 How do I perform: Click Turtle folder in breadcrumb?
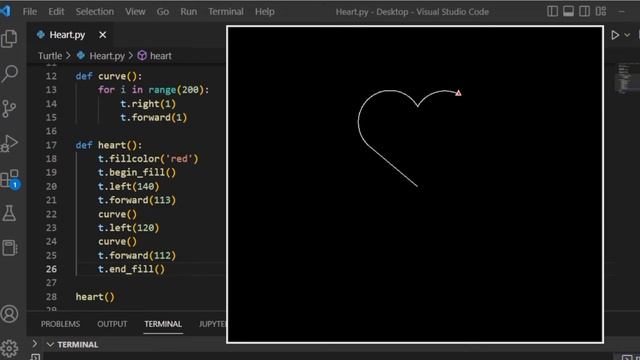coord(50,56)
